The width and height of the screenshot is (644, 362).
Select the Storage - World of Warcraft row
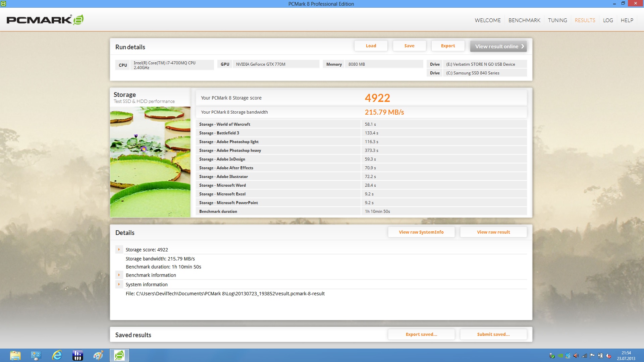361,124
